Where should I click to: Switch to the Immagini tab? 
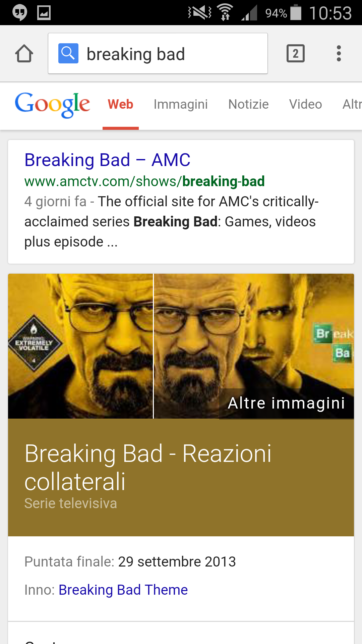tap(181, 104)
